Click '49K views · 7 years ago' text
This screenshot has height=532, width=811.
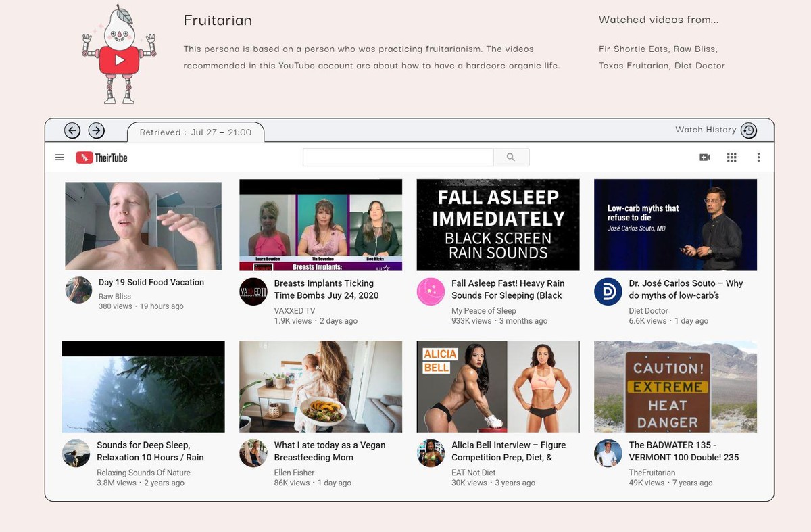(670, 483)
